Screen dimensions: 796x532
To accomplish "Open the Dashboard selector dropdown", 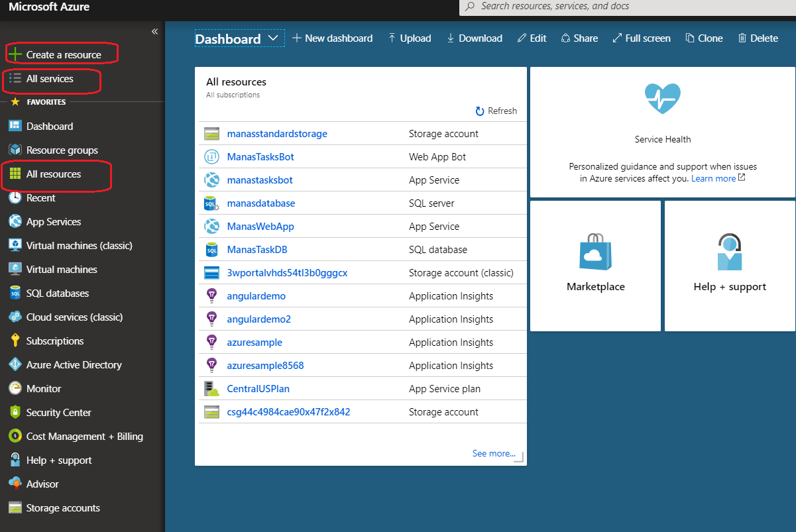I will coord(239,38).
